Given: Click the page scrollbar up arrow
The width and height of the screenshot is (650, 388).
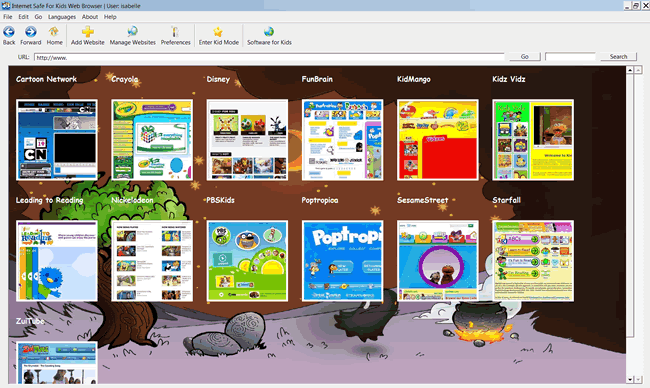Looking at the screenshot, I should pyautogui.click(x=630, y=70).
